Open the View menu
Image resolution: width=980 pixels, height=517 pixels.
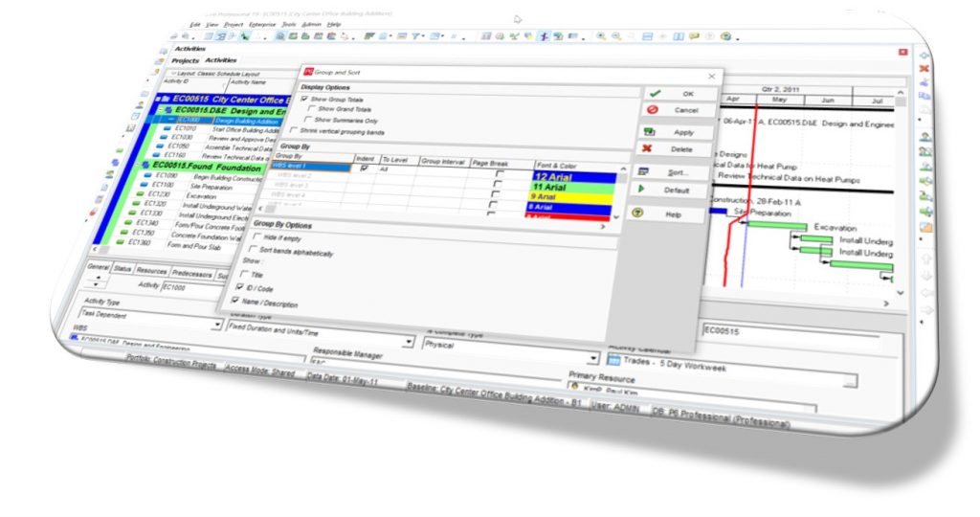coord(212,24)
